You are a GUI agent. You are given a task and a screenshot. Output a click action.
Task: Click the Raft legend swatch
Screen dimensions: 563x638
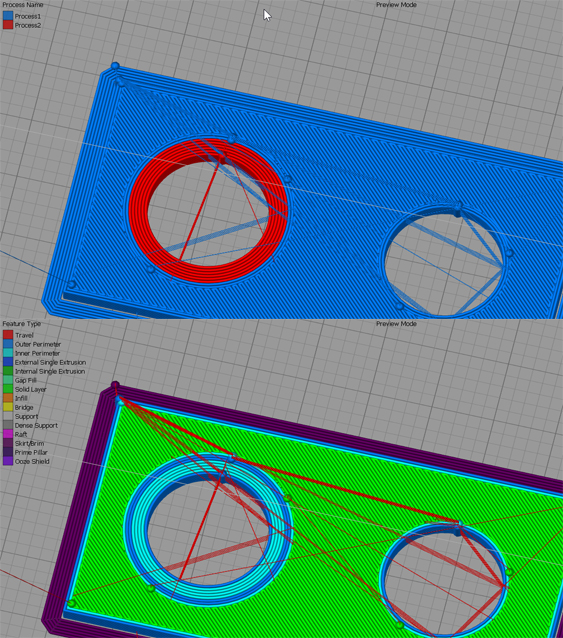pyautogui.click(x=8, y=434)
